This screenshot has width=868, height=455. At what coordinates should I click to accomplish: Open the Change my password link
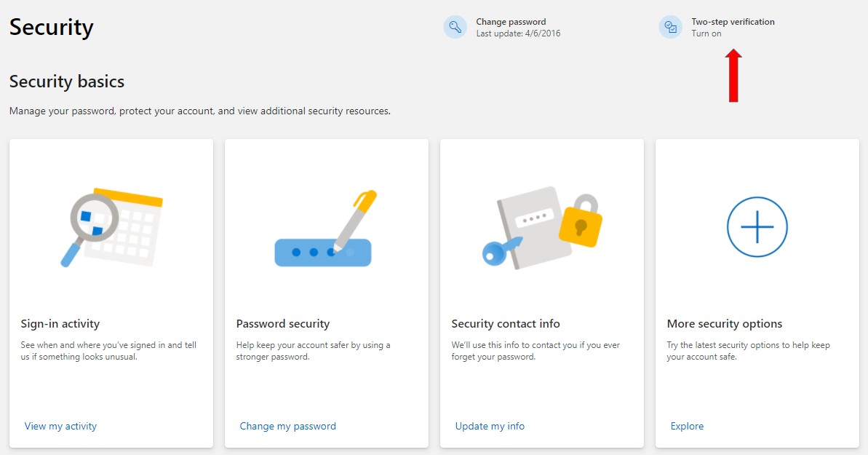point(287,426)
